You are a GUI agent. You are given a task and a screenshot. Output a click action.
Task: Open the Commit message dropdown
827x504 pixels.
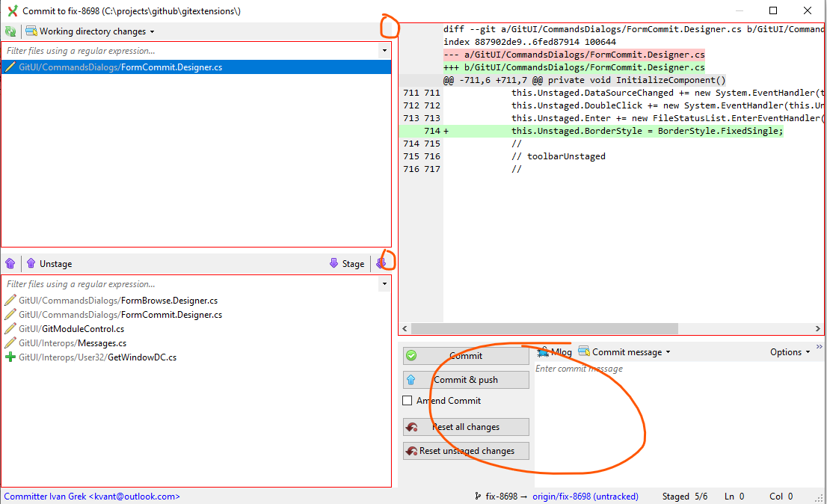pyautogui.click(x=669, y=351)
